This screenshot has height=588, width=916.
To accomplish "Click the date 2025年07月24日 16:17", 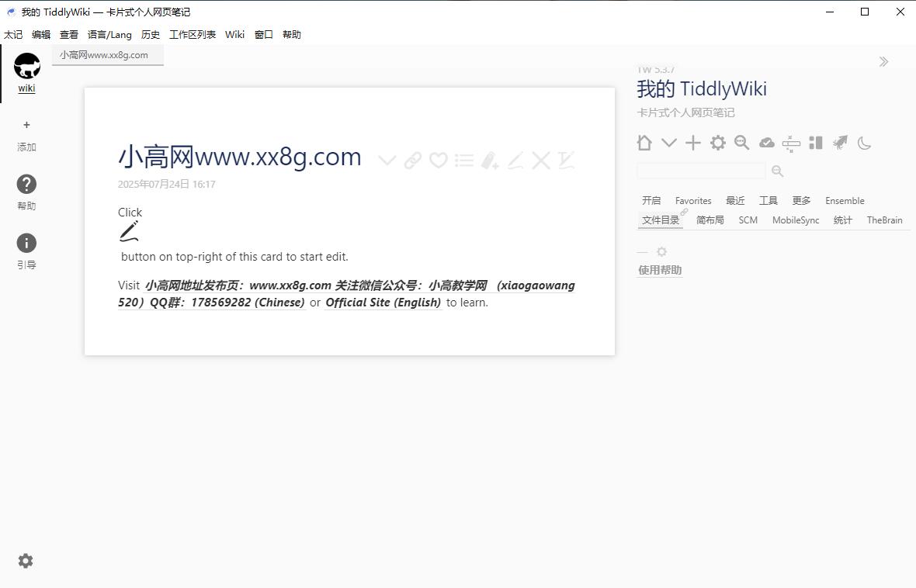I will [166, 184].
